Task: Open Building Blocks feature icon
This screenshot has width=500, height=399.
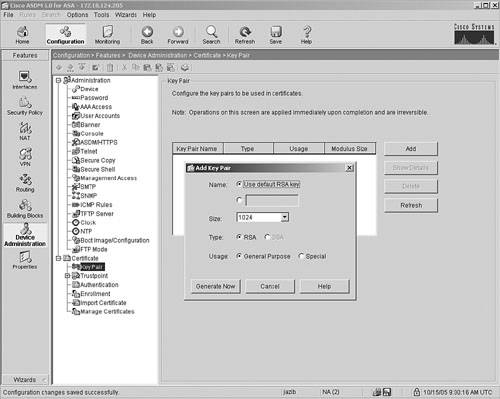Action: (25, 209)
